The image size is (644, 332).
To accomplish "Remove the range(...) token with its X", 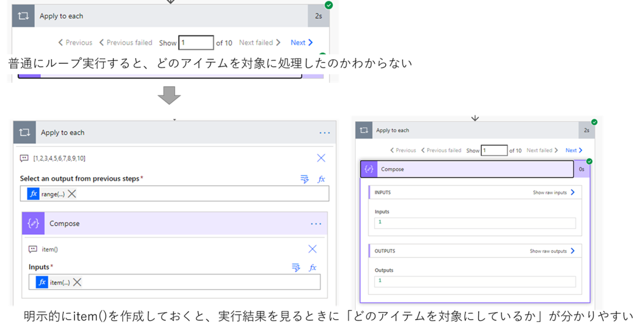I will (x=72, y=194).
